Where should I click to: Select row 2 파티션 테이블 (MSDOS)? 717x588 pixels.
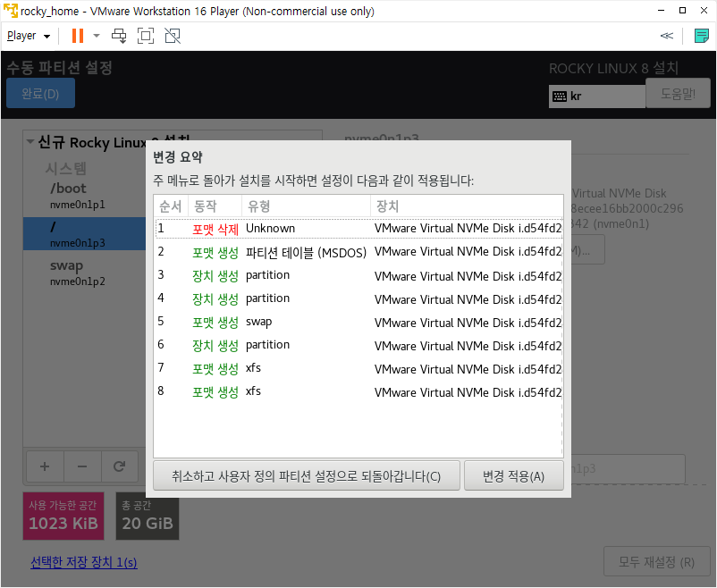(x=358, y=251)
